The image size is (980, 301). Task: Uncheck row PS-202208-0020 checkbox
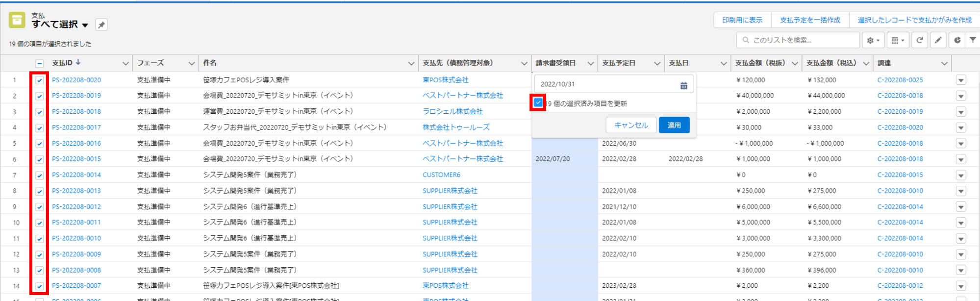(x=40, y=80)
